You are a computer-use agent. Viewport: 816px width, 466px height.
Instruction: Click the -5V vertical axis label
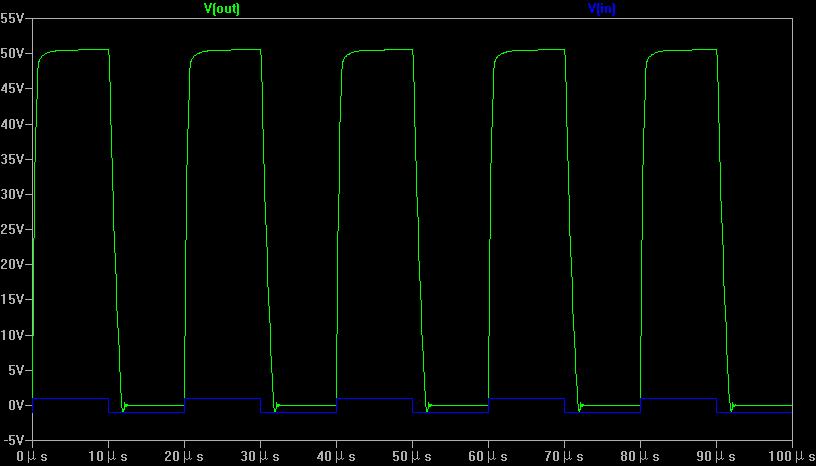click(x=14, y=440)
